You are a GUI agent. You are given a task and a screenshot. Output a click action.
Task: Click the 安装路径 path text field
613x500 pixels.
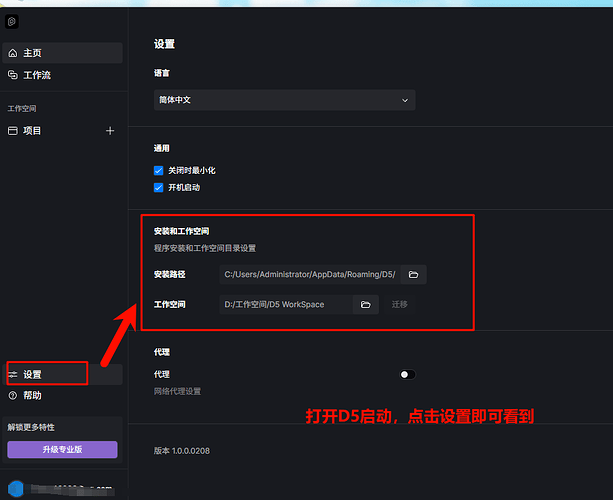pyautogui.click(x=309, y=274)
